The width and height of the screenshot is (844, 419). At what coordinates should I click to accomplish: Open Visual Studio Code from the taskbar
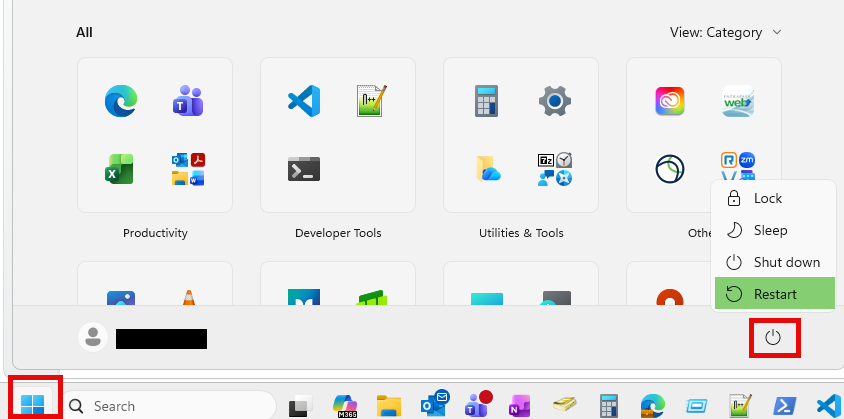[829, 406]
